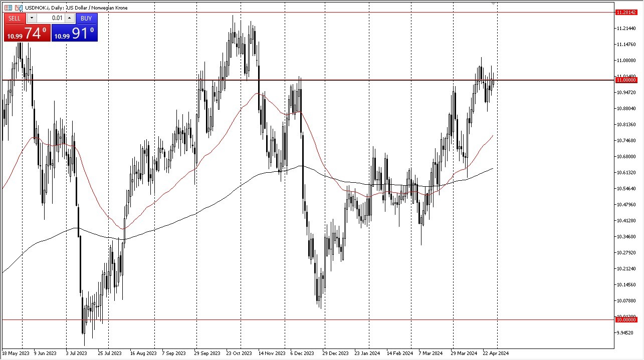Click the 10.0000 price tag on right axis
The image size is (644, 360).
click(625, 319)
